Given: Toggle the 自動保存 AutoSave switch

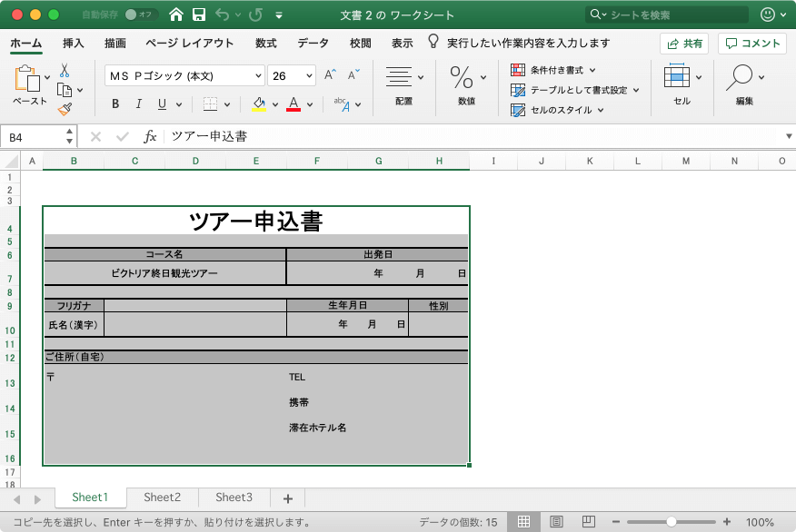Looking at the screenshot, I should pos(140,15).
